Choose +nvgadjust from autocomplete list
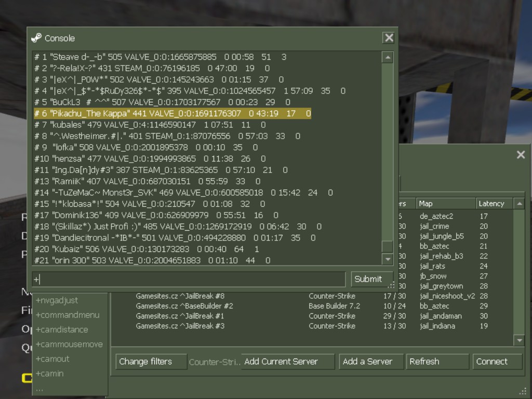This screenshot has height=399, width=532. 57,300
